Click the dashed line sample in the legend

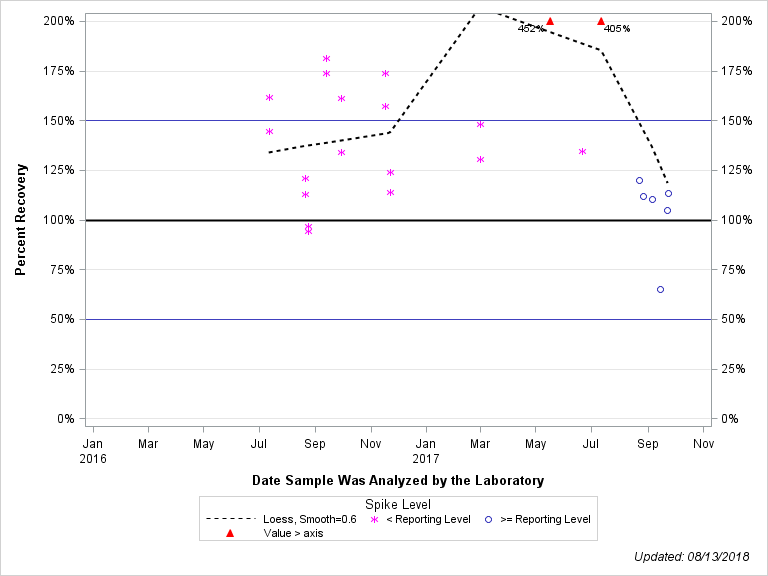pos(231,519)
